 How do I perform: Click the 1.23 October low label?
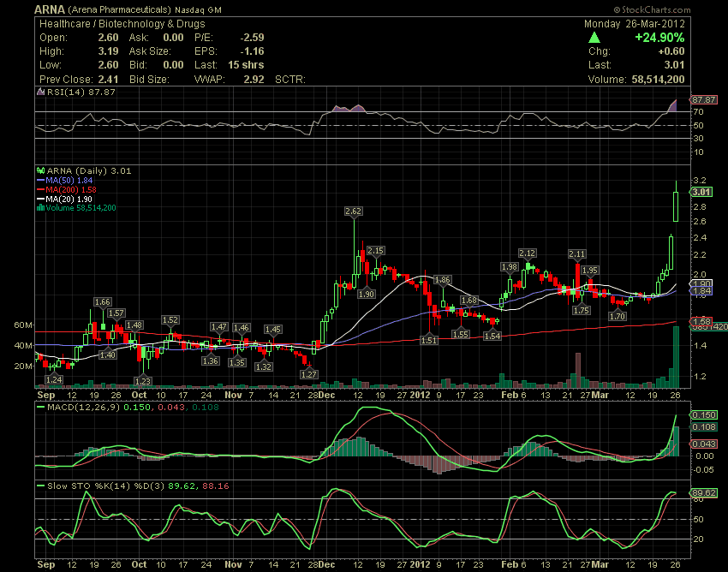pyautogui.click(x=143, y=381)
